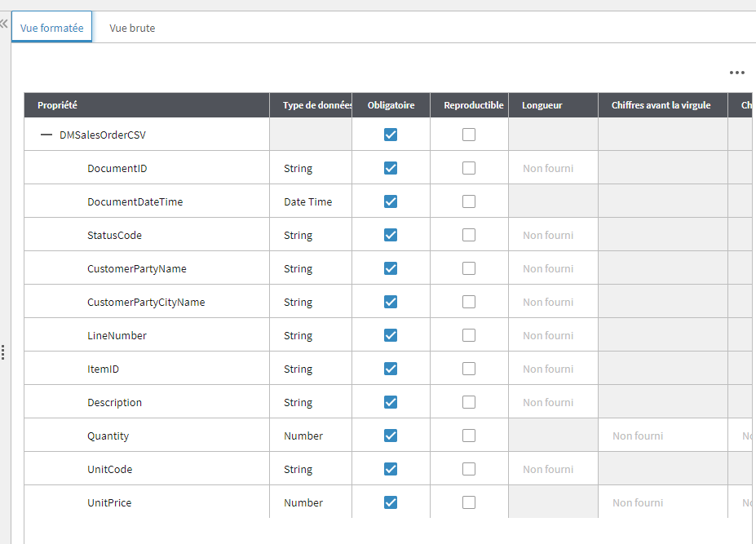756x544 pixels.
Task: Collapse the side panel with double chevron
Action: coord(4,24)
